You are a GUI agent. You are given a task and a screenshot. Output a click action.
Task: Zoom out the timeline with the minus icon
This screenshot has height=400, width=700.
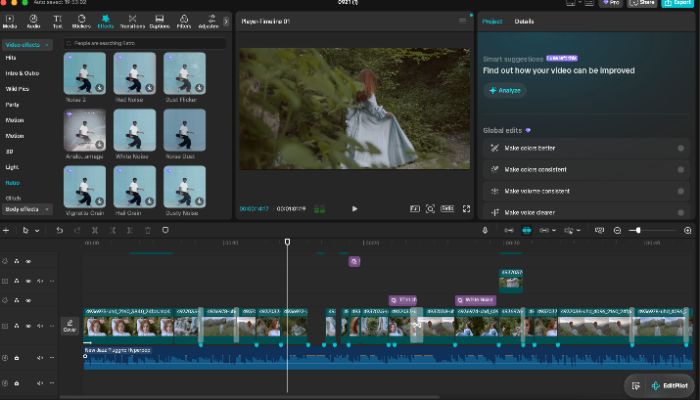coord(617,230)
